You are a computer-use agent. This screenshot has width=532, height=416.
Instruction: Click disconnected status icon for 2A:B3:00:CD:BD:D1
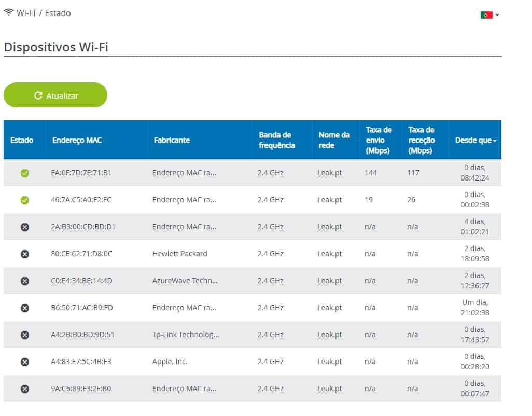click(x=24, y=227)
